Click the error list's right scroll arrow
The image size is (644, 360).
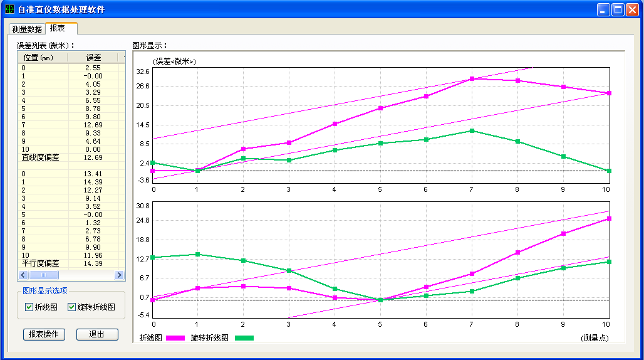coord(119,275)
